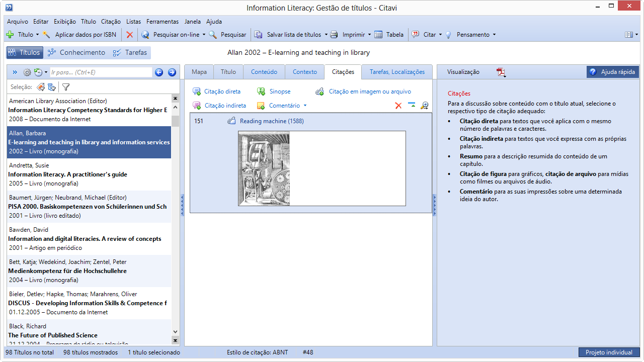Add Citação em imagem ou arquivo

tap(363, 92)
